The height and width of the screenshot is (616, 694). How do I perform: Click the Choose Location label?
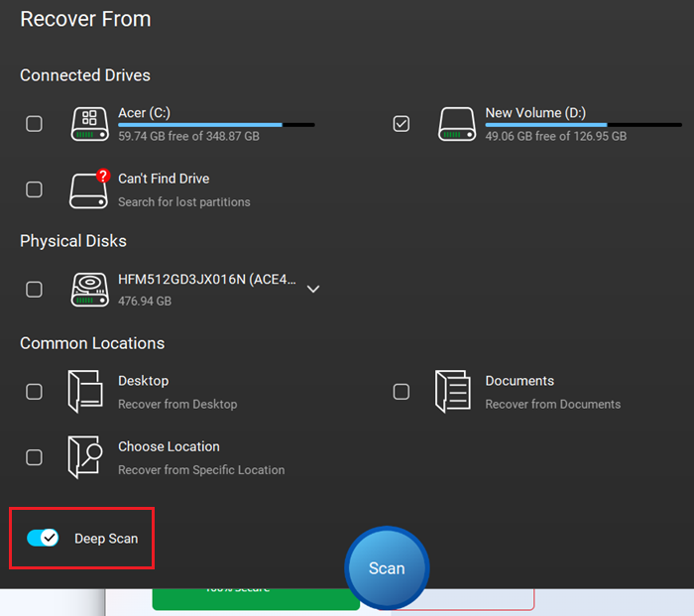169,446
